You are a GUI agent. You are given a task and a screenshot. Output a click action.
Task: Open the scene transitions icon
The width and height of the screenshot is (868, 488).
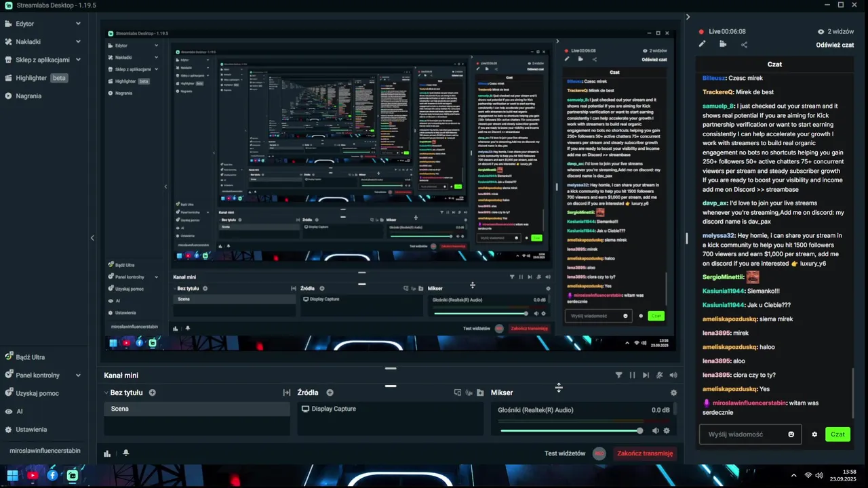click(x=287, y=392)
